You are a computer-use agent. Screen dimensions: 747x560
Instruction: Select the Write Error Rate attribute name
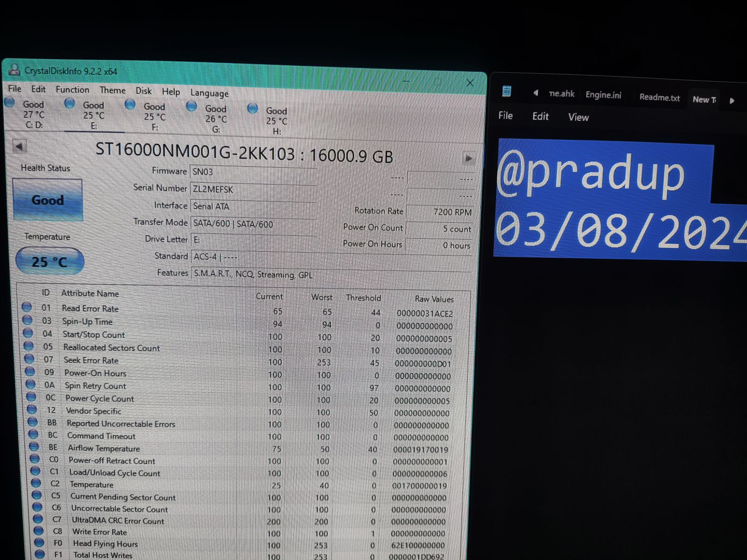point(99,532)
